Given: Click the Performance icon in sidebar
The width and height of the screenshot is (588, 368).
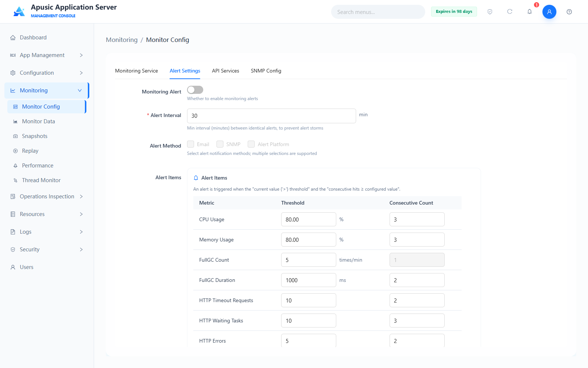Looking at the screenshot, I should [x=15, y=166].
